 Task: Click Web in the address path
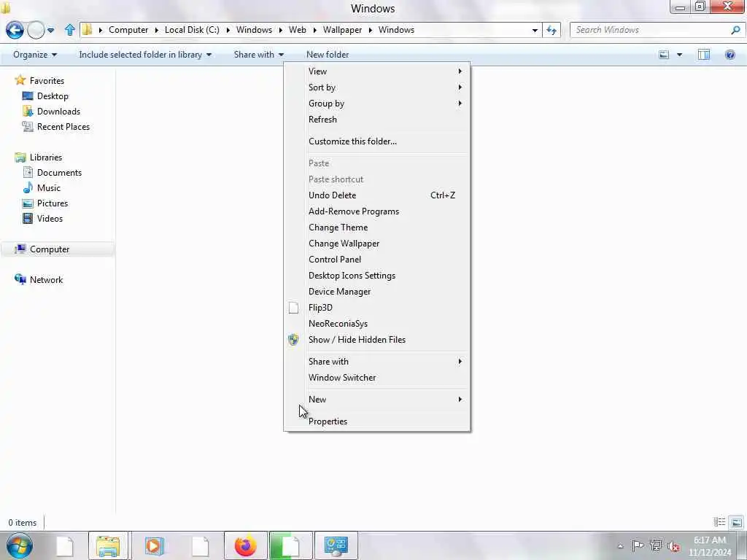(298, 30)
